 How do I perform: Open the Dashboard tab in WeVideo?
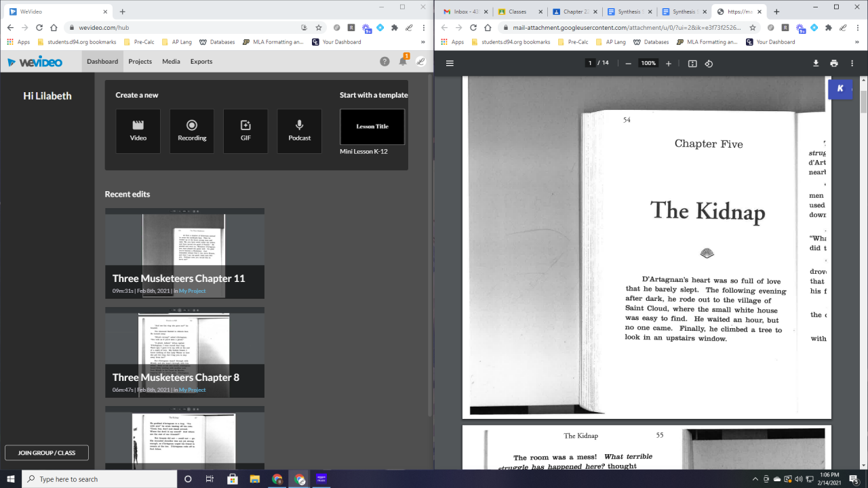(x=102, y=61)
